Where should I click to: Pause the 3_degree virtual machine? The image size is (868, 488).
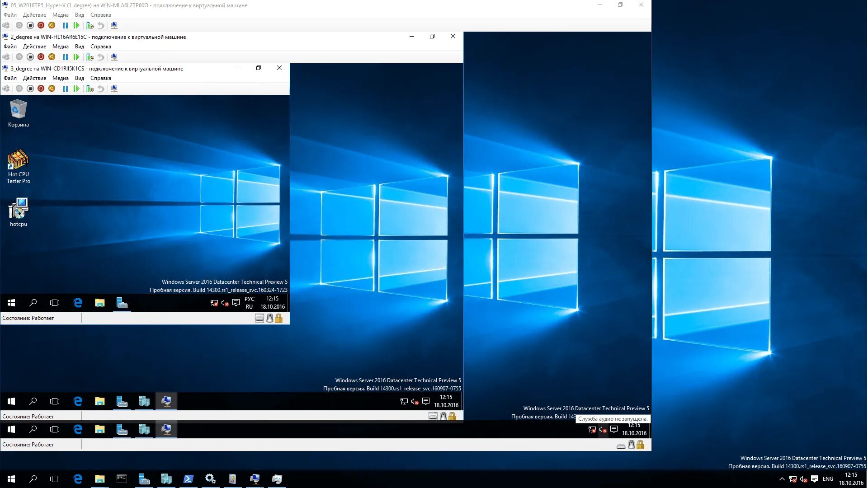click(66, 89)
